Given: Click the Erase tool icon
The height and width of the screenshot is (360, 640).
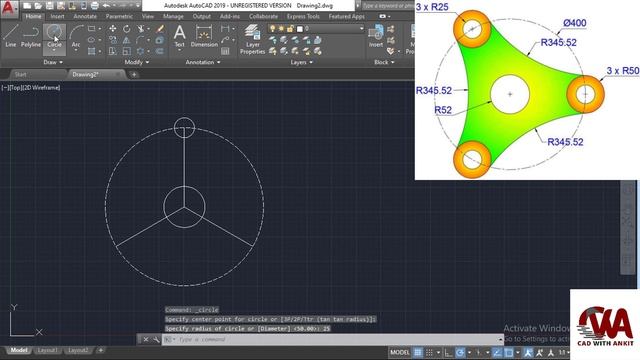Looking at the screenshot, I should [x=160, y=29].
